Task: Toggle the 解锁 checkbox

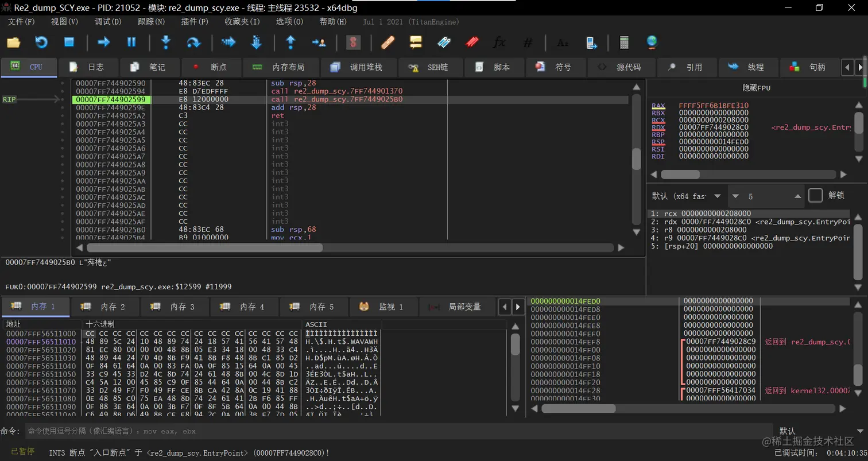Action: [x=815, y=195]
